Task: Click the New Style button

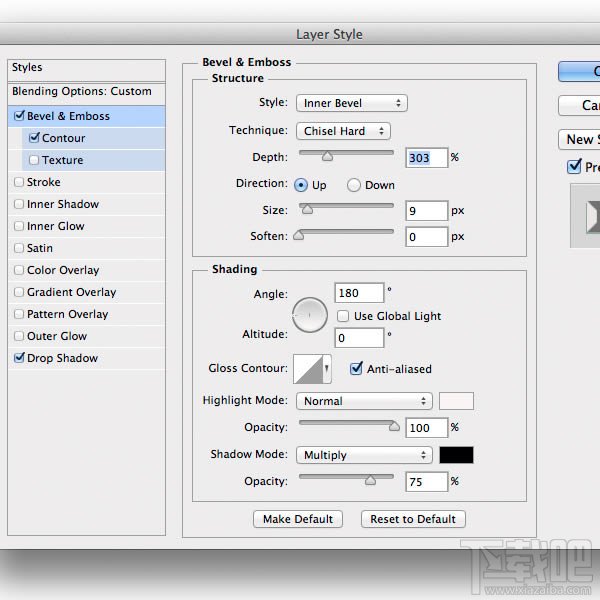Action: [x=579, y=139]
